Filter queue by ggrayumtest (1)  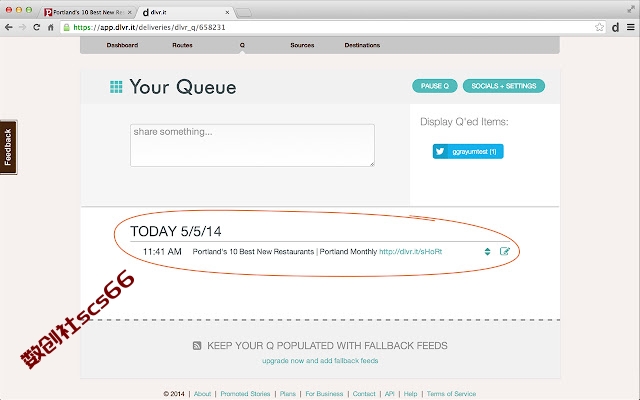tap(468, 151)
